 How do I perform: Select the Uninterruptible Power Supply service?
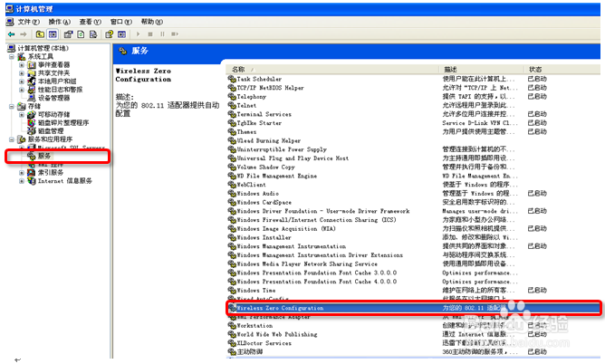[282, 149]
